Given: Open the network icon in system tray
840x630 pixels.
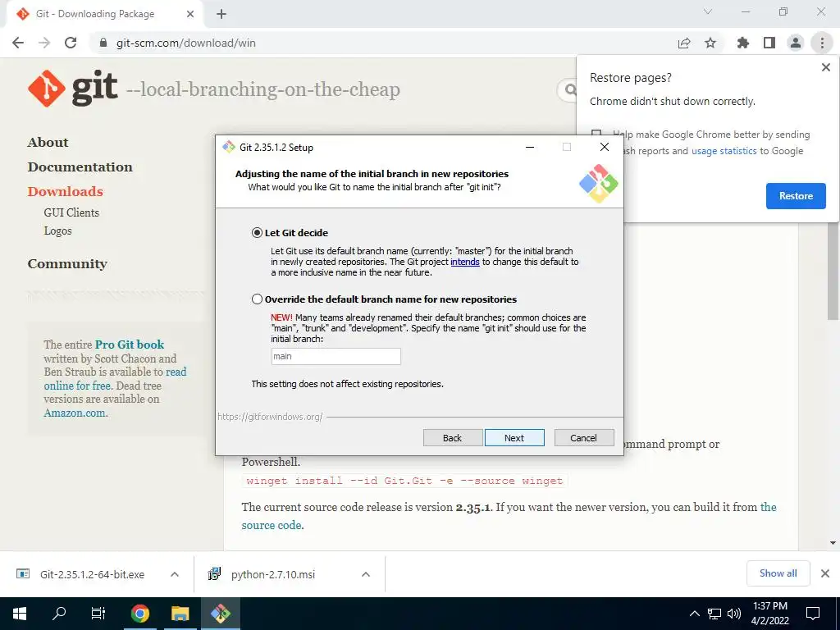Looking at the screenshot, I should 714,614.
